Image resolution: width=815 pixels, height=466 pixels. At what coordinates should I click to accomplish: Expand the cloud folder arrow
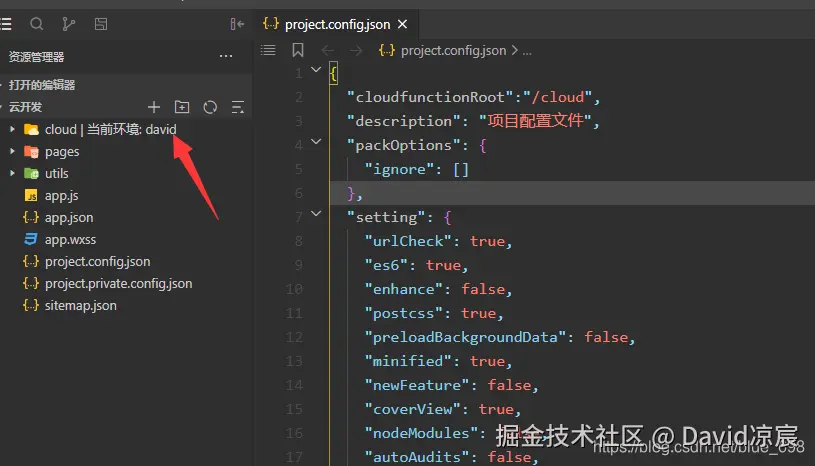tap(12, 129)
